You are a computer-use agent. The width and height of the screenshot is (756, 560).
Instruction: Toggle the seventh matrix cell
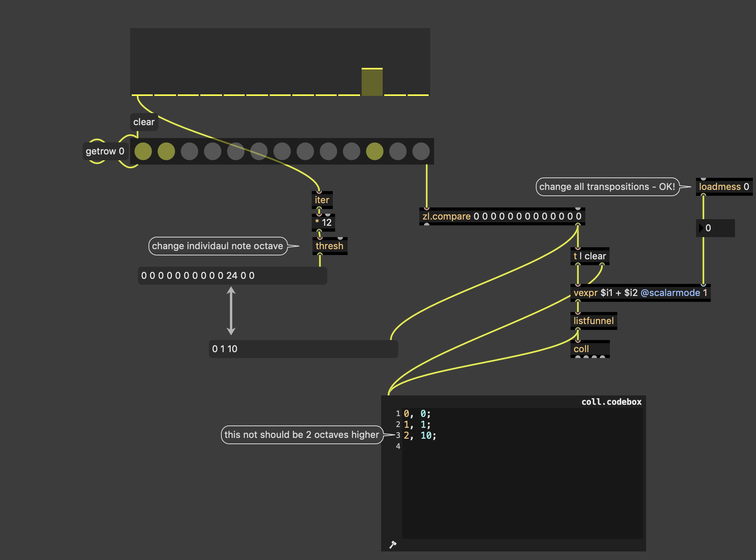282,151
